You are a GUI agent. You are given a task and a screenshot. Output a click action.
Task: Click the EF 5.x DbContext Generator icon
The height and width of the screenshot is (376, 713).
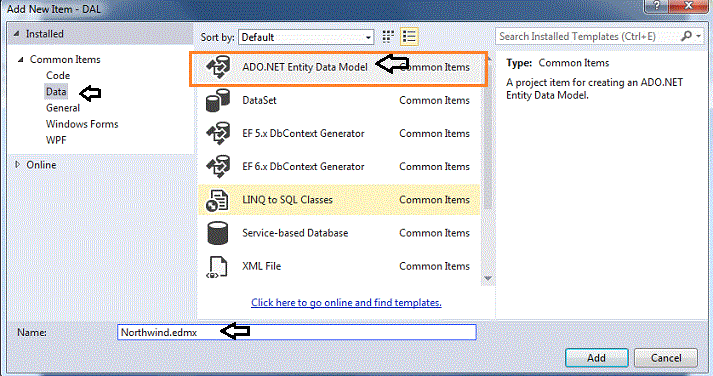tap(218, 134)
